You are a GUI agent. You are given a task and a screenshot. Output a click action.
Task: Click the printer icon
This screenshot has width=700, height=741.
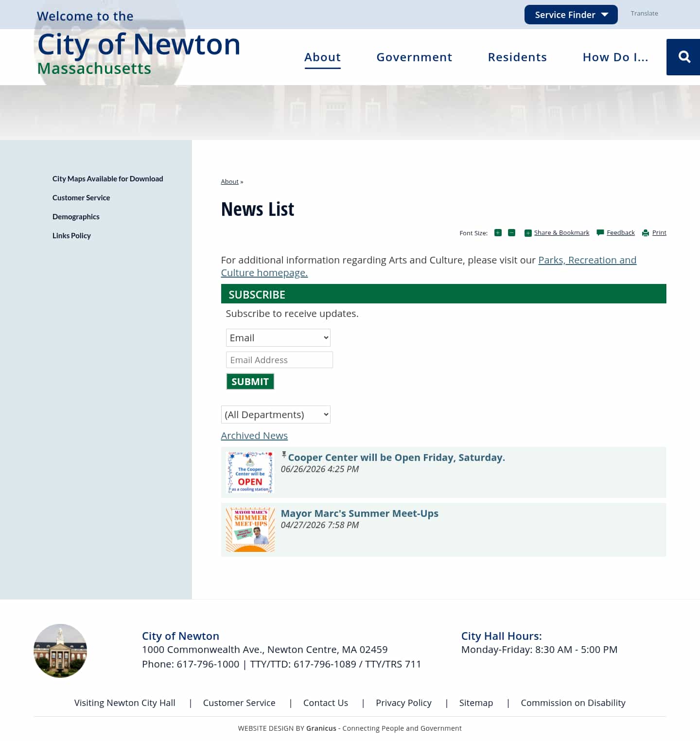click(646, 233)
